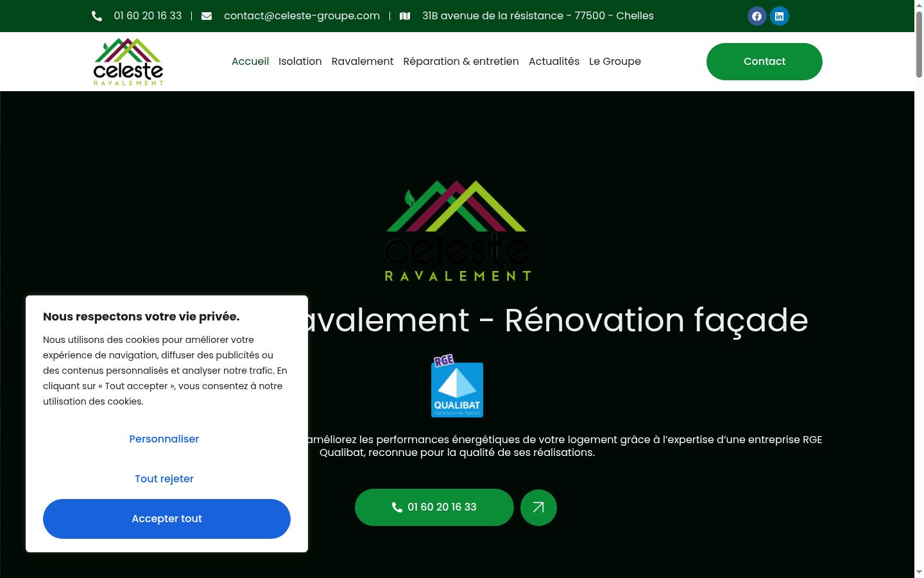924x578 pixels.
Task: Open the Actualités menu item
Action: point(554,62)
